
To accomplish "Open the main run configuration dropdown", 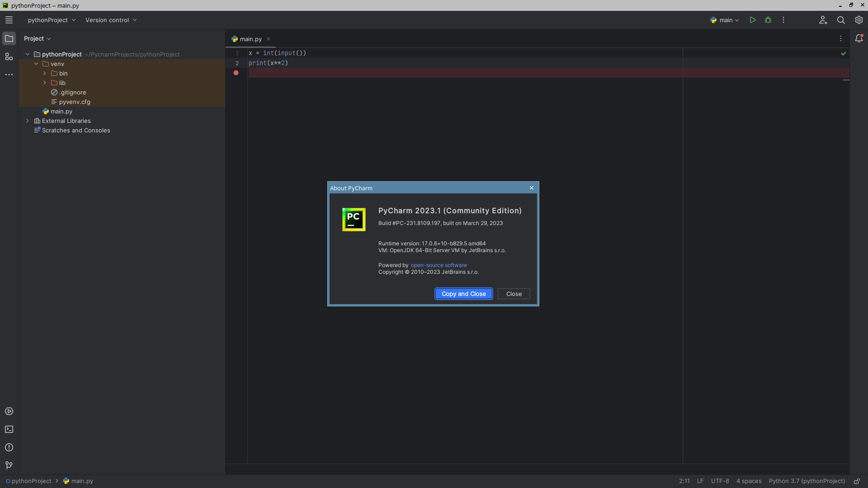I will [725, 20].
